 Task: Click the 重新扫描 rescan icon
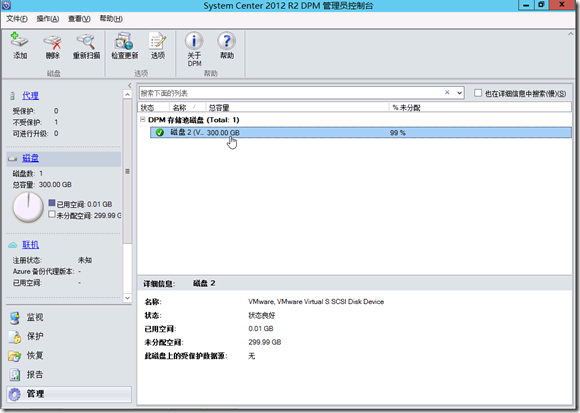click(x=86, y=41)
